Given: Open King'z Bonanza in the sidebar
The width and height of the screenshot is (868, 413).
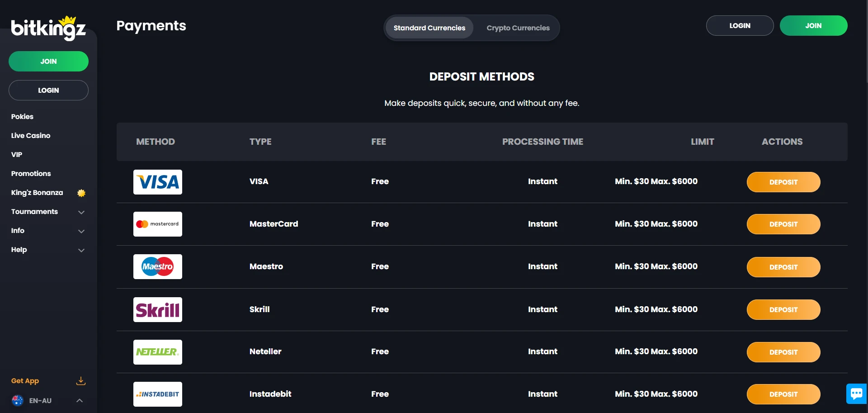Looking at the screenshot, I should (x=37, y=192).
